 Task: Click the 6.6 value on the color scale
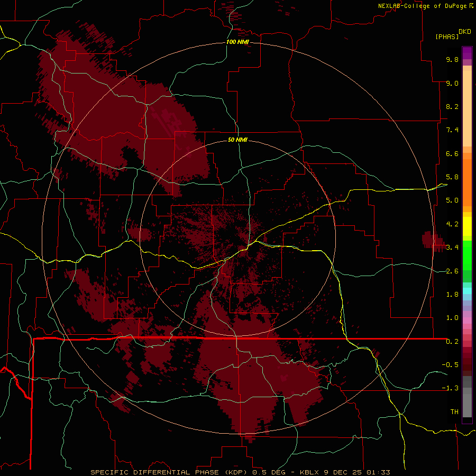452,153
